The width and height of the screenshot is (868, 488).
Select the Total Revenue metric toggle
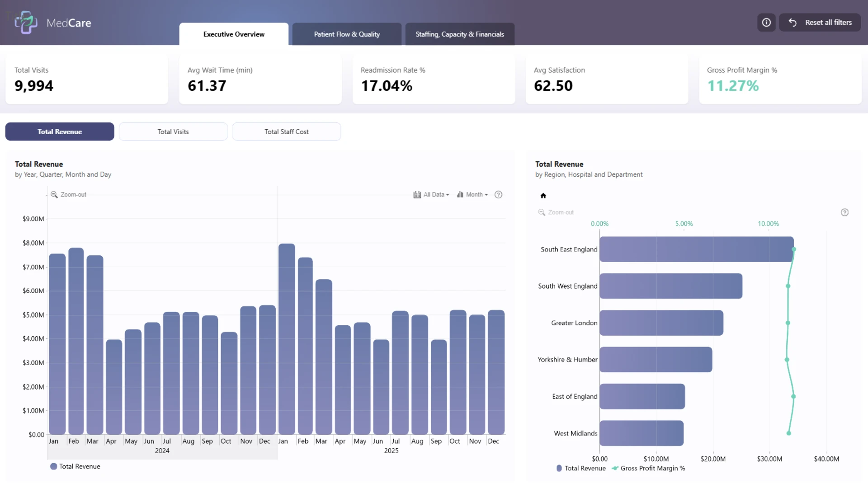[x=60, y=131]
